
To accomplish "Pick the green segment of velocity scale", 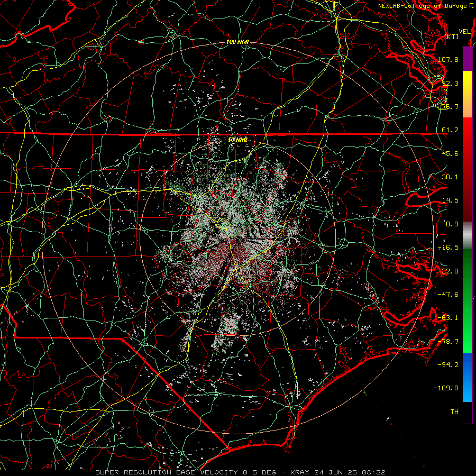I will pyautogui.click(x=467, y=300).
